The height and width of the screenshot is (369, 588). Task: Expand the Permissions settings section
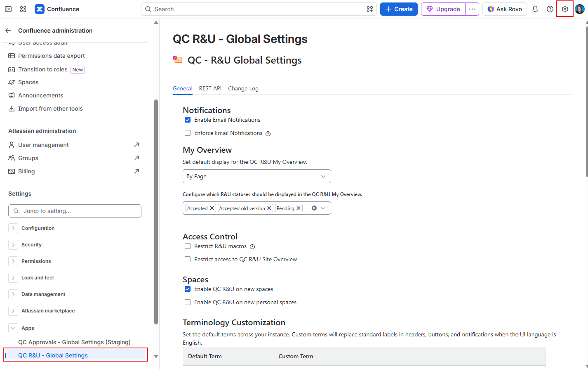click(x=13, y=261)
